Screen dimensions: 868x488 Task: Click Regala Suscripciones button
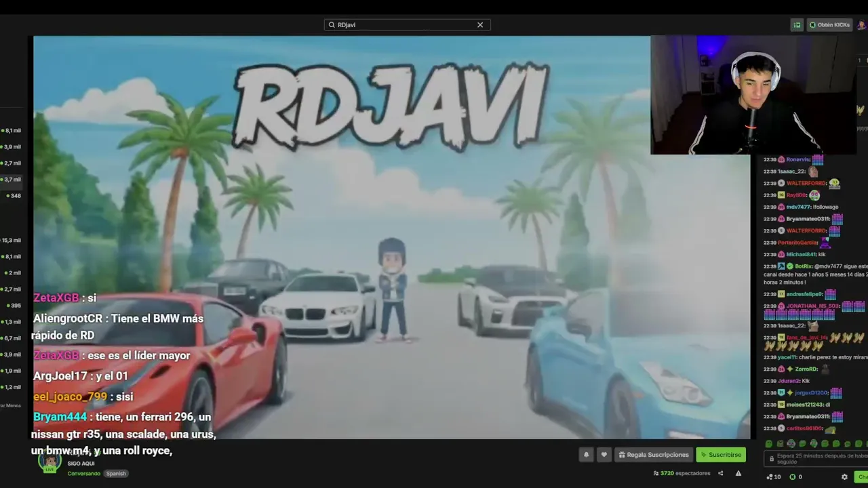653,455
